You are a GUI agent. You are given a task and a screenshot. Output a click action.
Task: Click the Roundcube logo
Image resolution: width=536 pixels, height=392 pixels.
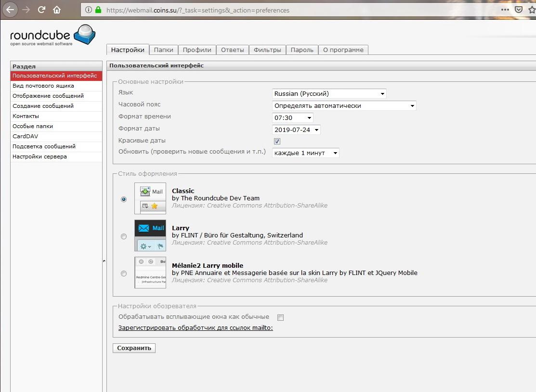coord(52,35)
